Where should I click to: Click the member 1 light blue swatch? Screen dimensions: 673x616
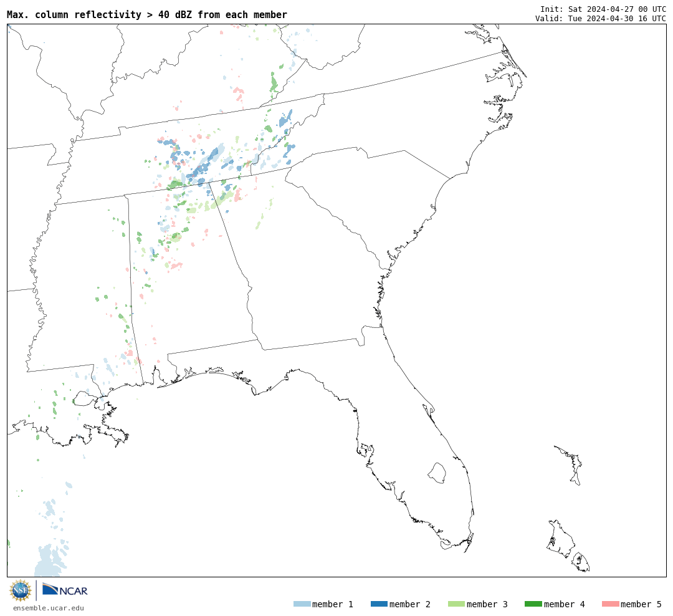(302, 604)
